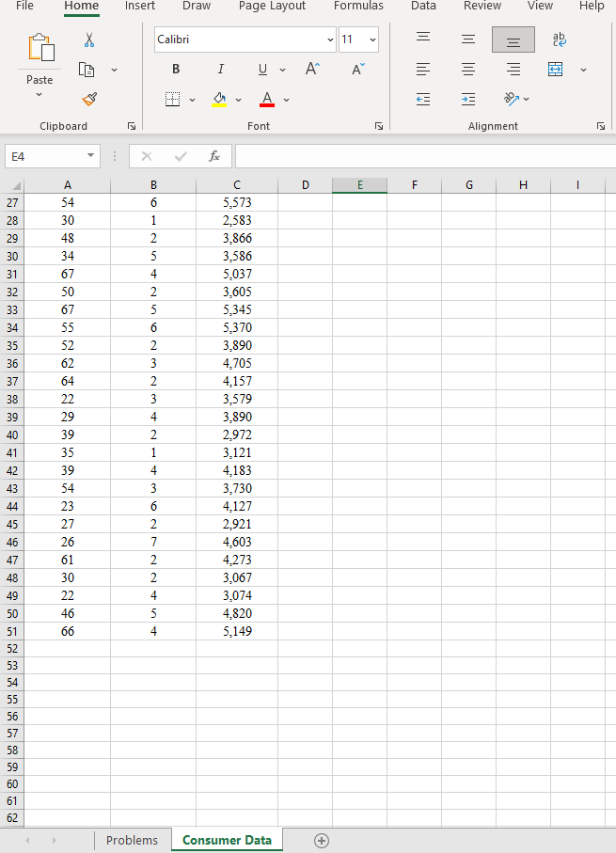
Task: Open Clipboard pane dialog launcher
Action: [x=131, y=126]
